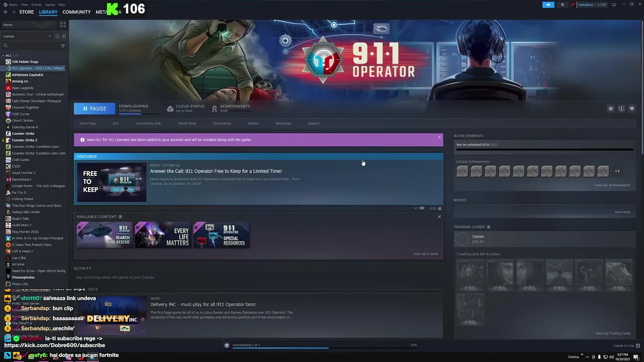Show help for Available Content
The height and width of the screenshot is (362, 644).
pyautogui.click(x=120, y=217)
